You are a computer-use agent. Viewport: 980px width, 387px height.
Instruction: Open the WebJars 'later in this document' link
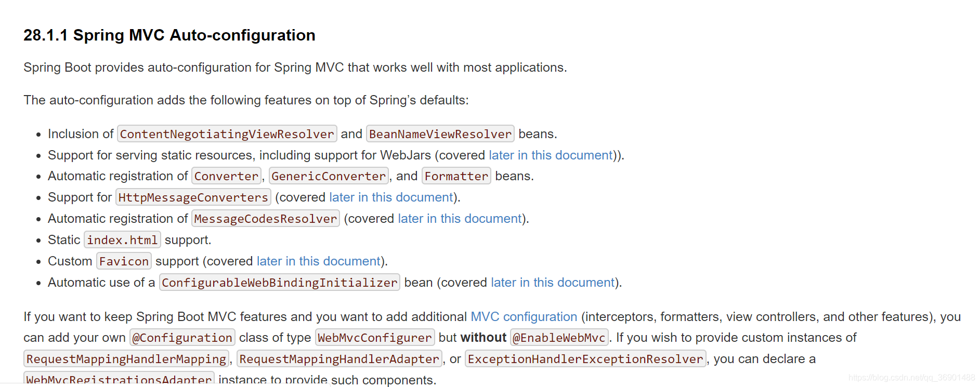(551, 155)
